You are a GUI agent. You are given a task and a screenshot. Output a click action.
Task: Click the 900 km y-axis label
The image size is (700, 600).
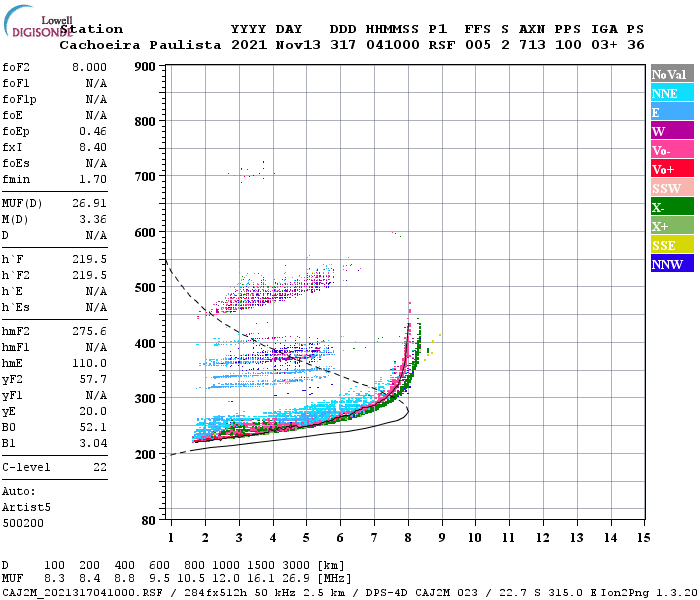click(145, 67)
